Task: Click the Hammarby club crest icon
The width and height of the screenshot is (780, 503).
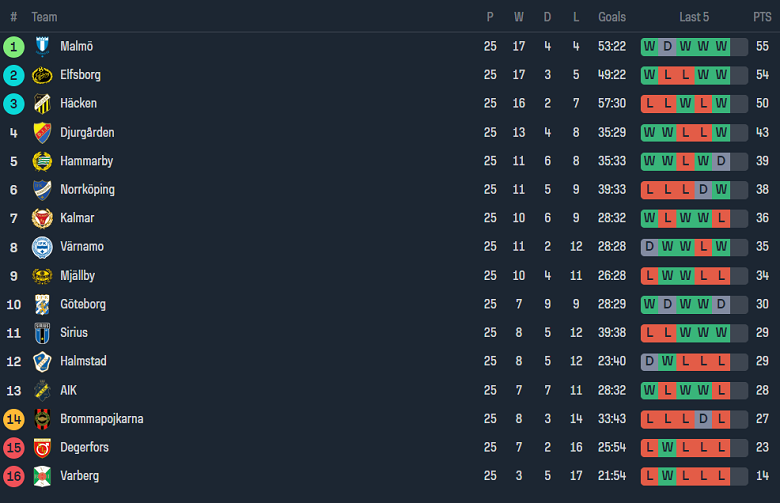Action: (x=42, y=161)
